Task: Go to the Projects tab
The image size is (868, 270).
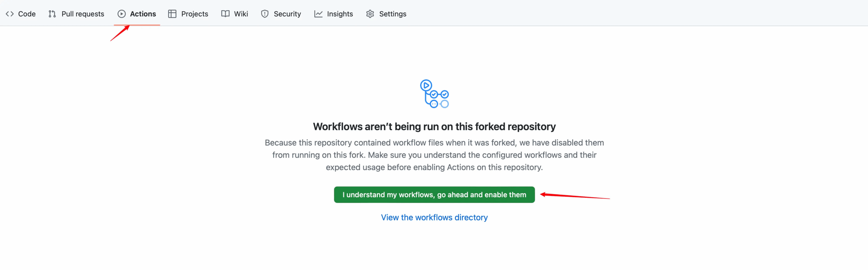Action: click(195, 14)
